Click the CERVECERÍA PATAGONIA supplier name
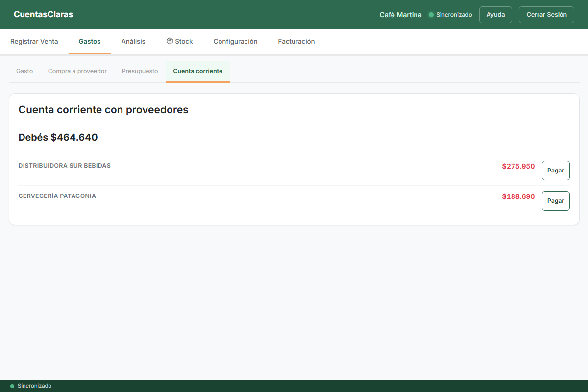Screen dimensions: 588x392 [57, 196]
